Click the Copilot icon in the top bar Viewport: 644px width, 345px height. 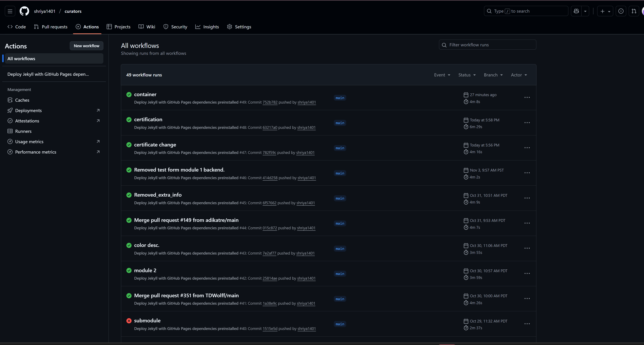[x=576, y=11]
